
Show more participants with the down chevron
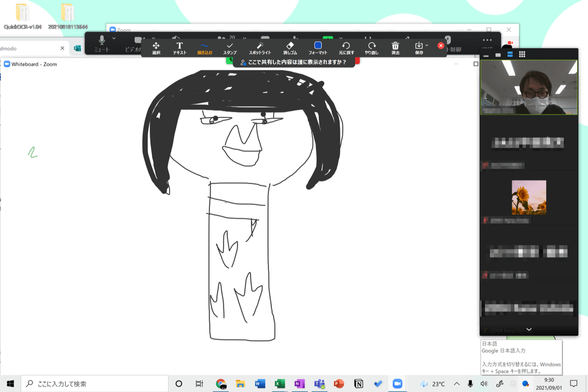529,330
